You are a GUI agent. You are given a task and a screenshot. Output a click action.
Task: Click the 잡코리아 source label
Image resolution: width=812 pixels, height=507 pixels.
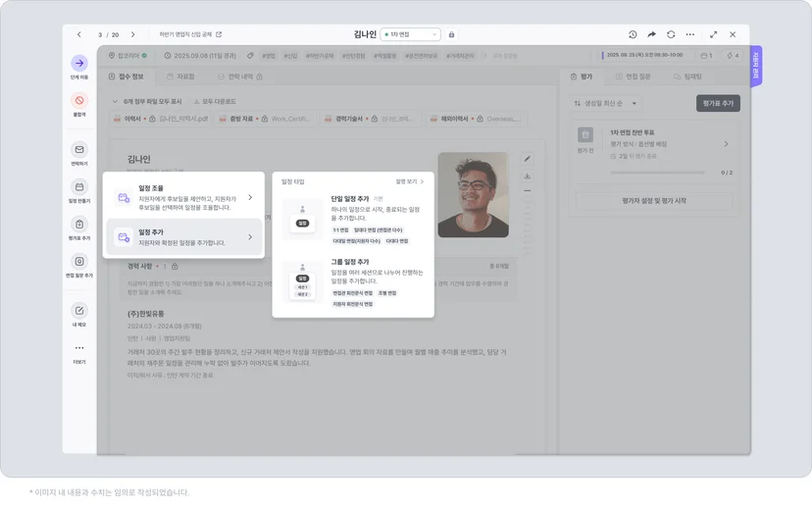pyautogui.click(x=127, y=56)
